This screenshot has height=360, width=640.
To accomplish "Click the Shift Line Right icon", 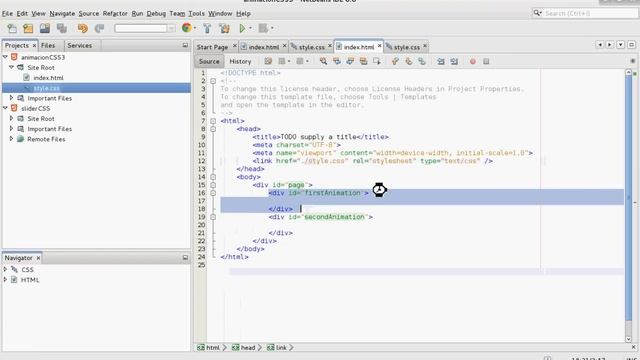I will (x=454, y=61).
